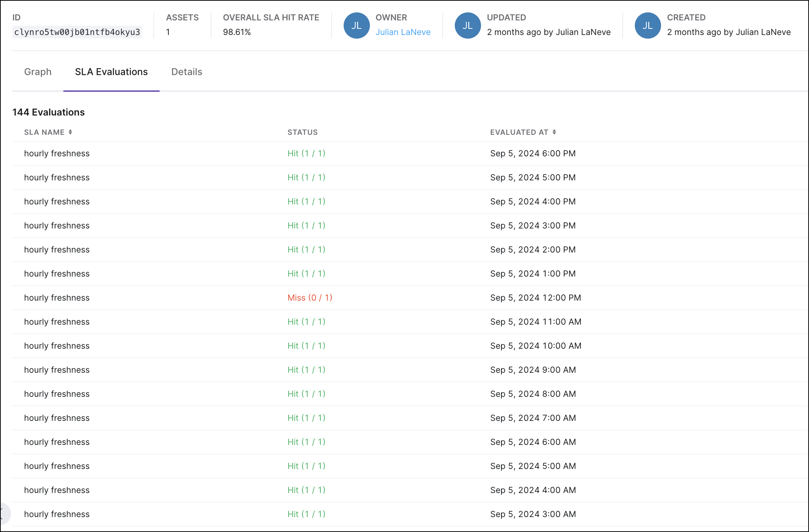Click the 144 Evaluations heading
The height and width of the screenshot is (532, 809).
[48, 112]
